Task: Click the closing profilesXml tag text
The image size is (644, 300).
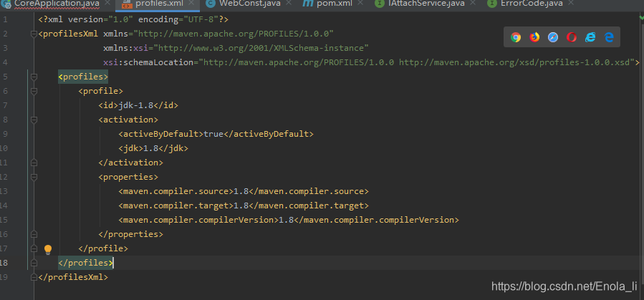Action: (73, 277)
